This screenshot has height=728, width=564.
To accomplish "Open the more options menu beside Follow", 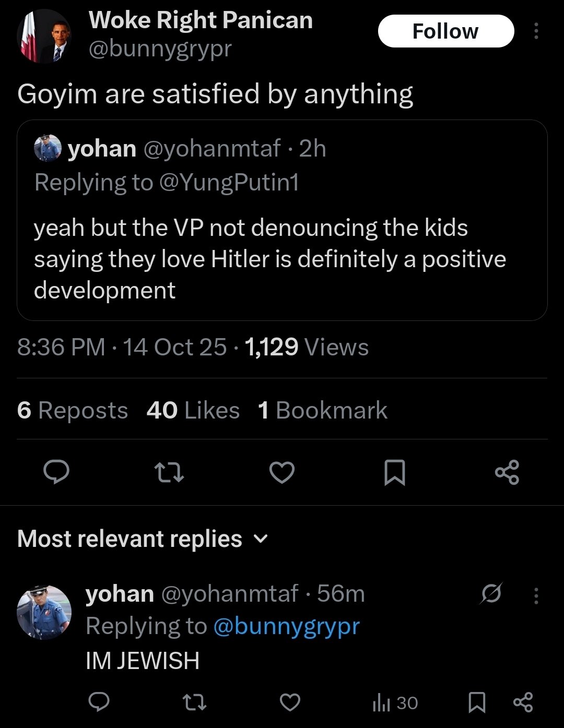I will tap(536, 31).
